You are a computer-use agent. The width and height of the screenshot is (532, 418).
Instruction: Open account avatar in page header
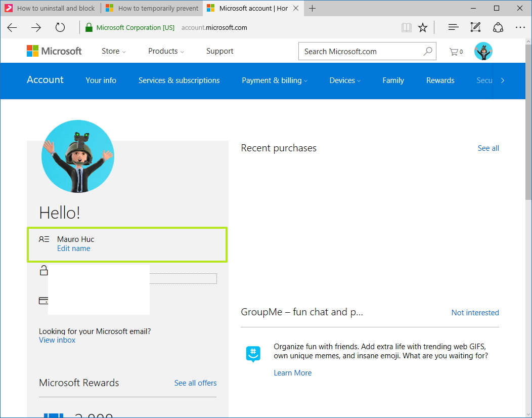point(483,51)
